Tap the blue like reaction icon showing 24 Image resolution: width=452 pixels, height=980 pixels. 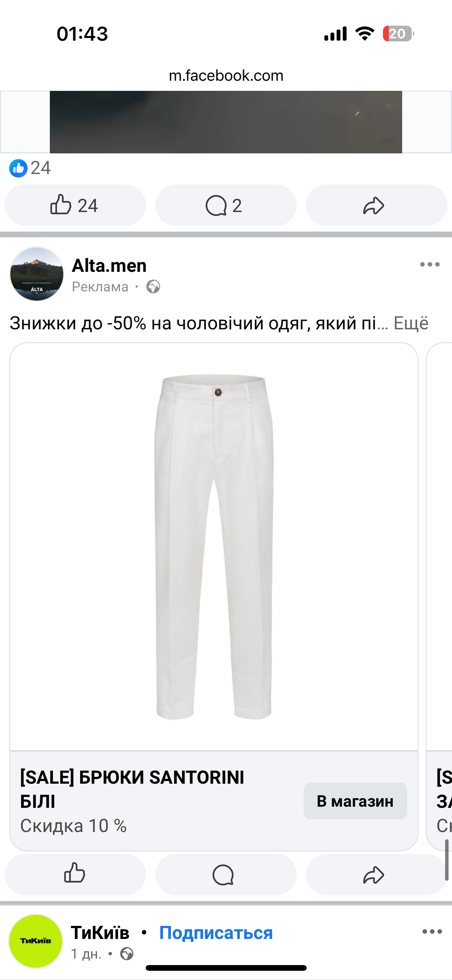point(18,168)
